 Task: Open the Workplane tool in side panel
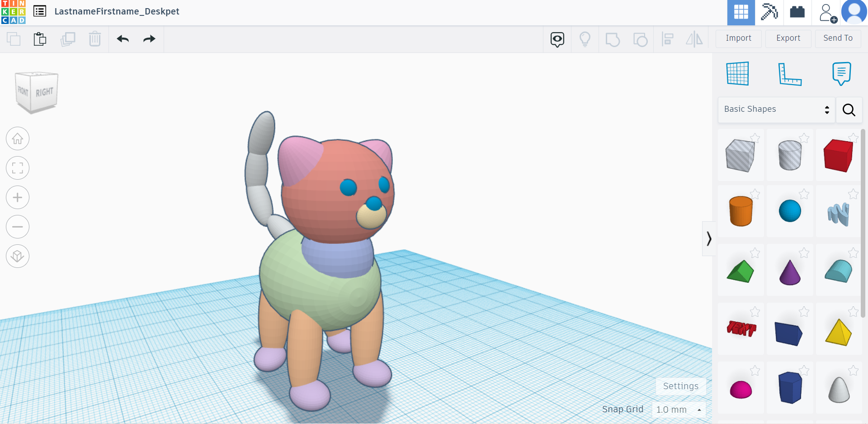pos(737,73)
